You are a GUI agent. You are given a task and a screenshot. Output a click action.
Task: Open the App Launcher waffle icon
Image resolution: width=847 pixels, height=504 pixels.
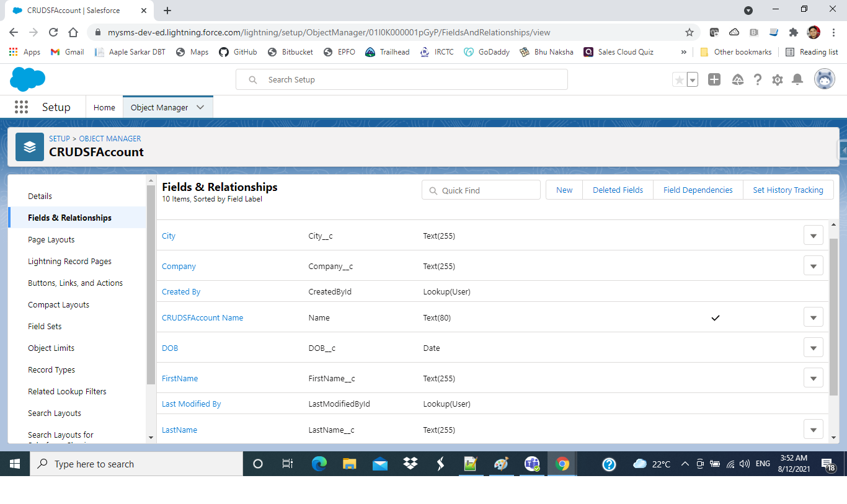pos(22,107)
